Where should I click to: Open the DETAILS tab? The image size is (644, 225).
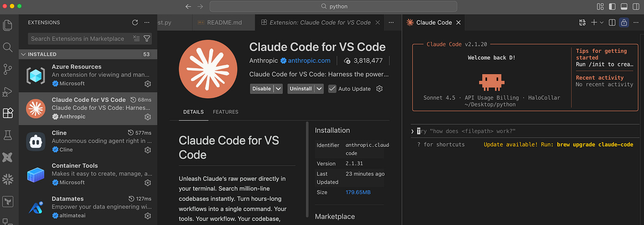(x=194, y=112)
